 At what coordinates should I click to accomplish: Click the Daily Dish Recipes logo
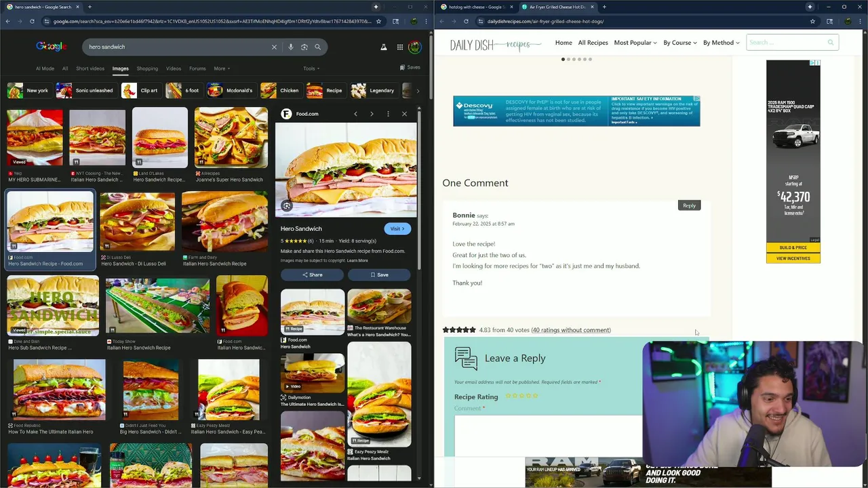495,45
